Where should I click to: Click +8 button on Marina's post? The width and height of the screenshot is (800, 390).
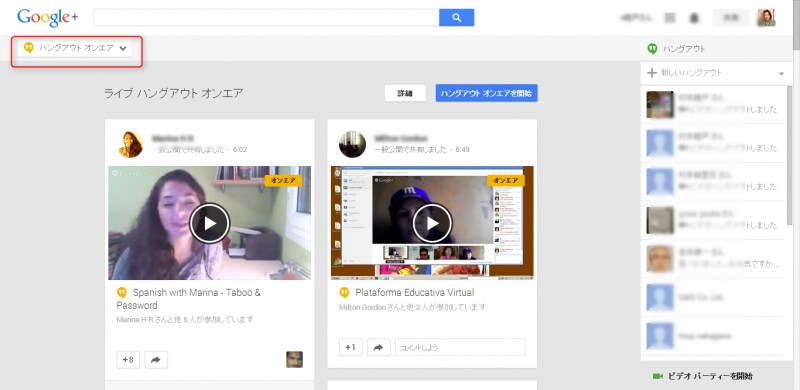click(x=128, y=360)
